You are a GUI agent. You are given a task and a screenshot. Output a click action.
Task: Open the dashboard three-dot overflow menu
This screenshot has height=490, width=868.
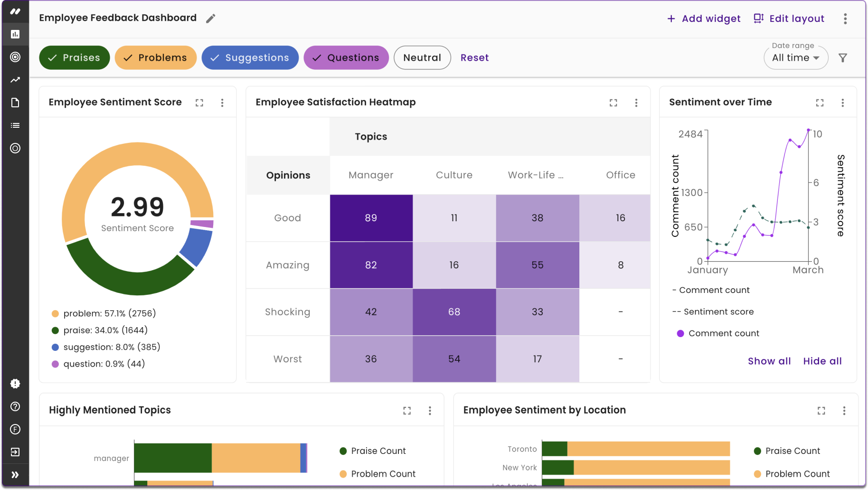point(845,19)
